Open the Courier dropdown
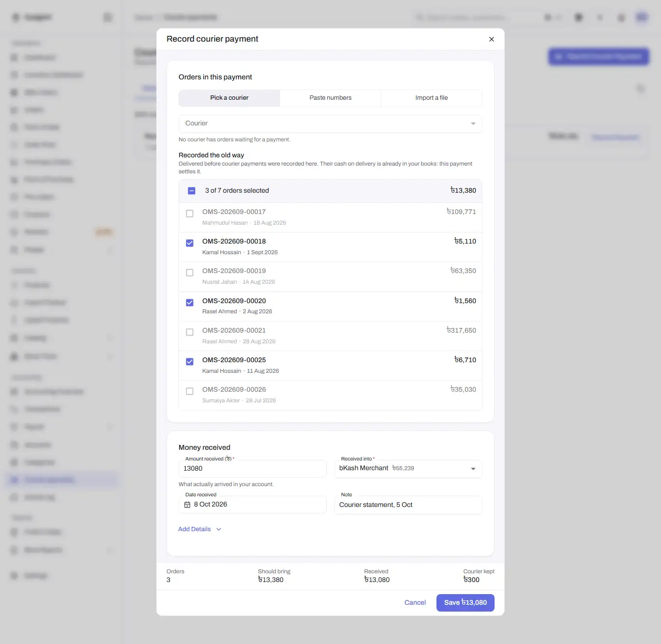 (x=330, y=123)
